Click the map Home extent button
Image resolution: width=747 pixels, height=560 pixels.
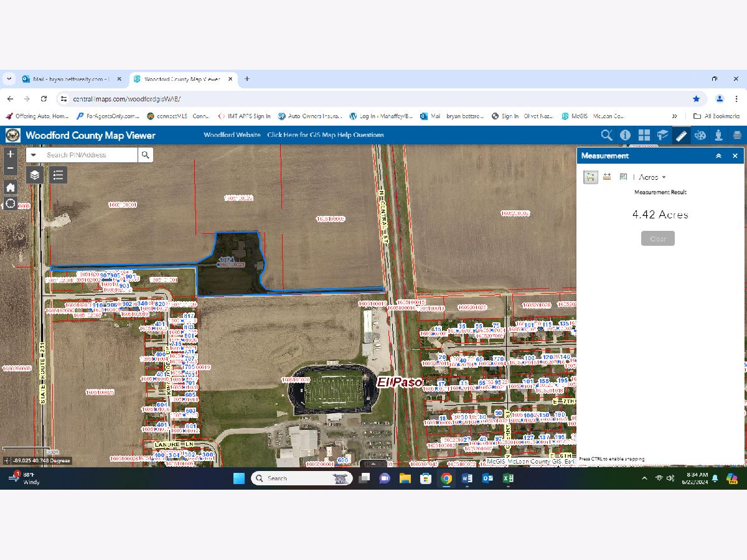[11, 187]
